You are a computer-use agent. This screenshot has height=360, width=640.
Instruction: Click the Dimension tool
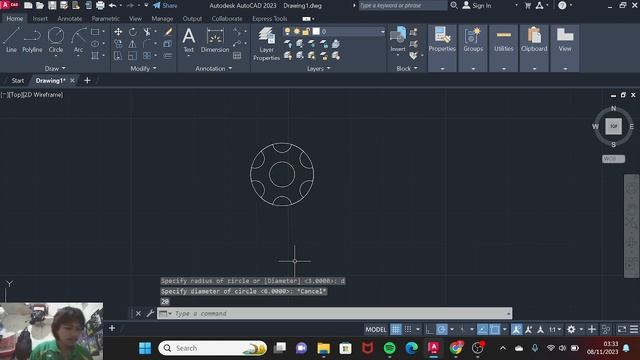point(215,40)
